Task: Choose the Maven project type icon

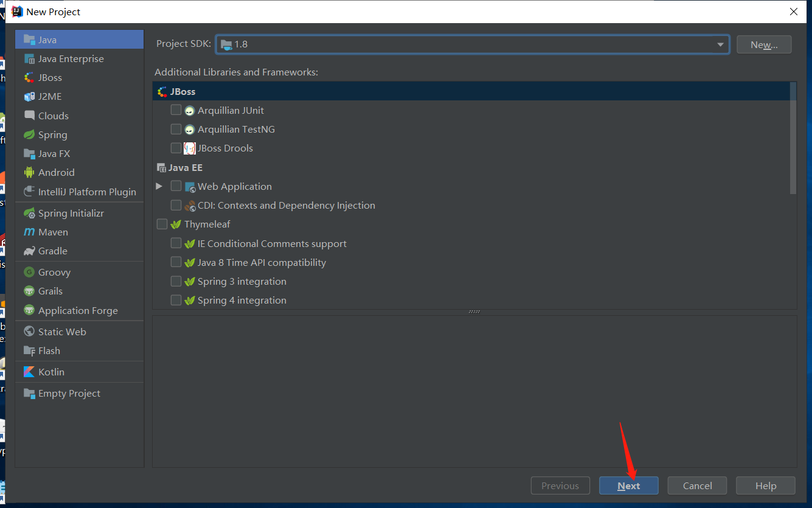Action: point(29,232)
